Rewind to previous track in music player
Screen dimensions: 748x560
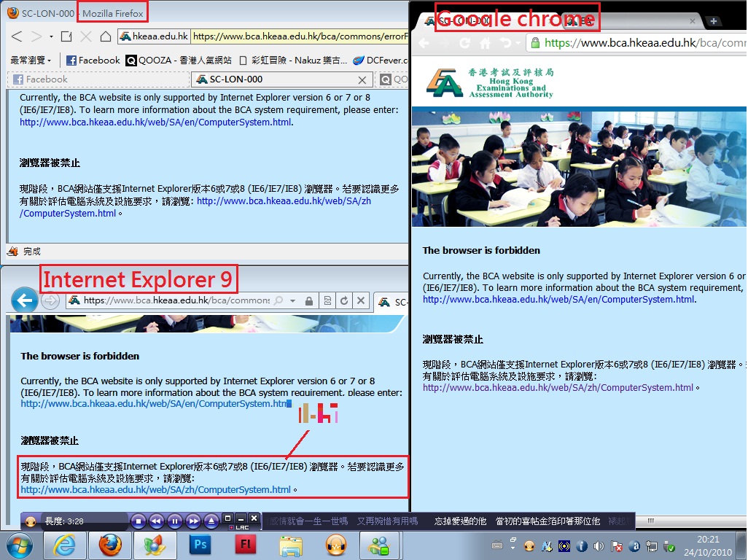point(157,521)
